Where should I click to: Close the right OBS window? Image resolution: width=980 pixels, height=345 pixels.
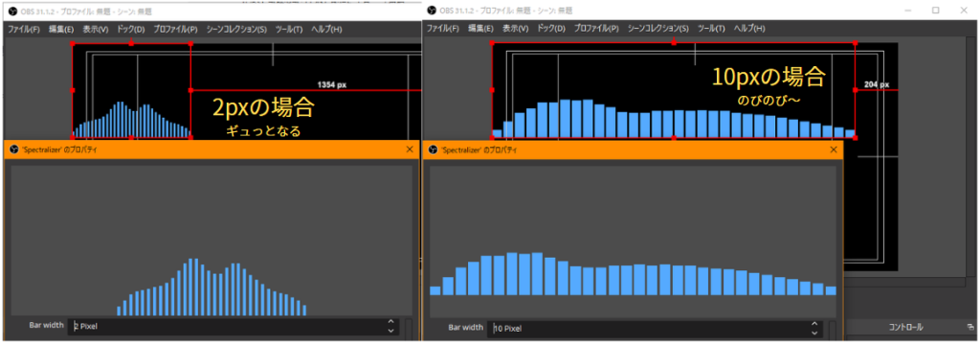click(x=963, y=11)
